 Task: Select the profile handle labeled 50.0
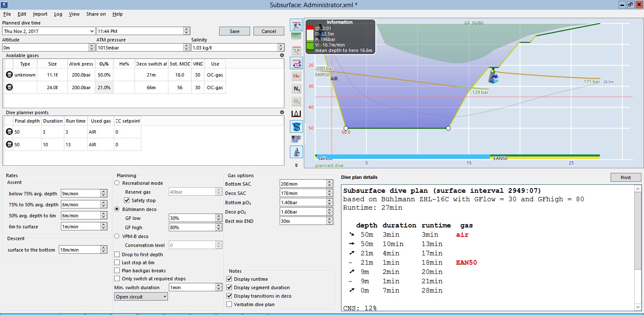point(346,128)
